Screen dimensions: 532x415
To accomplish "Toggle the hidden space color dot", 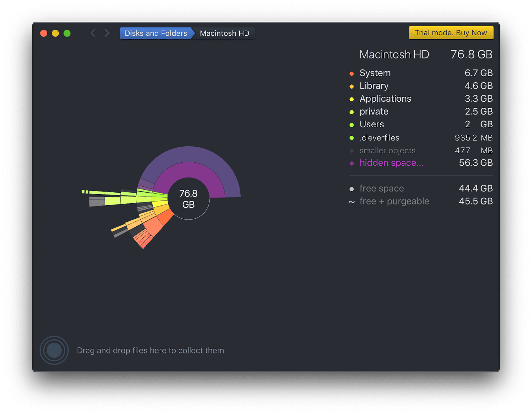I will point(352,163).
